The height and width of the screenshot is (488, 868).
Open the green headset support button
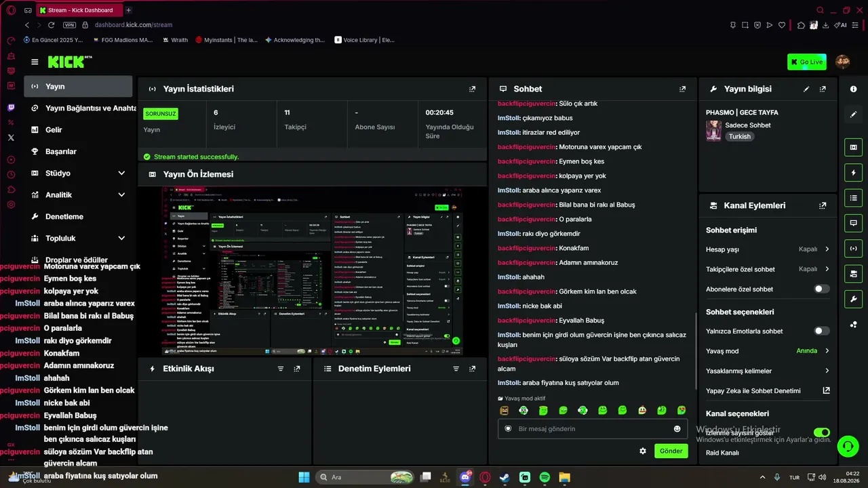[848, 446]
